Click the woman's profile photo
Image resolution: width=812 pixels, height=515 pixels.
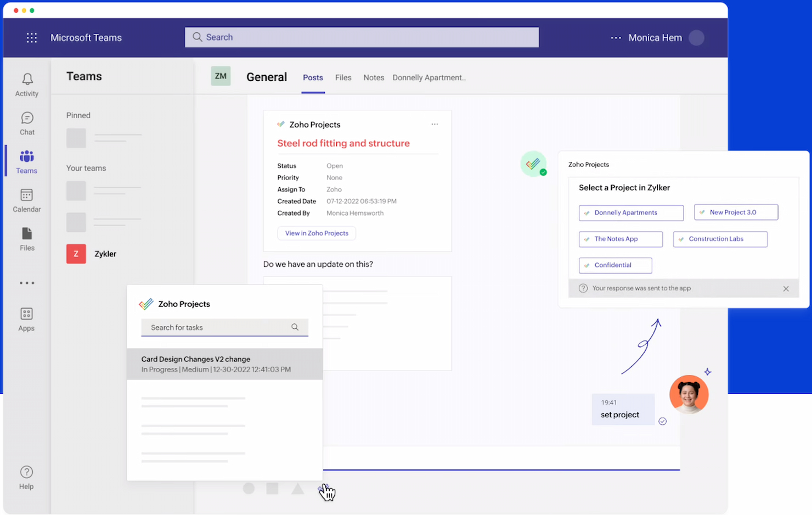pyautogui.click(x=689, y=395)
